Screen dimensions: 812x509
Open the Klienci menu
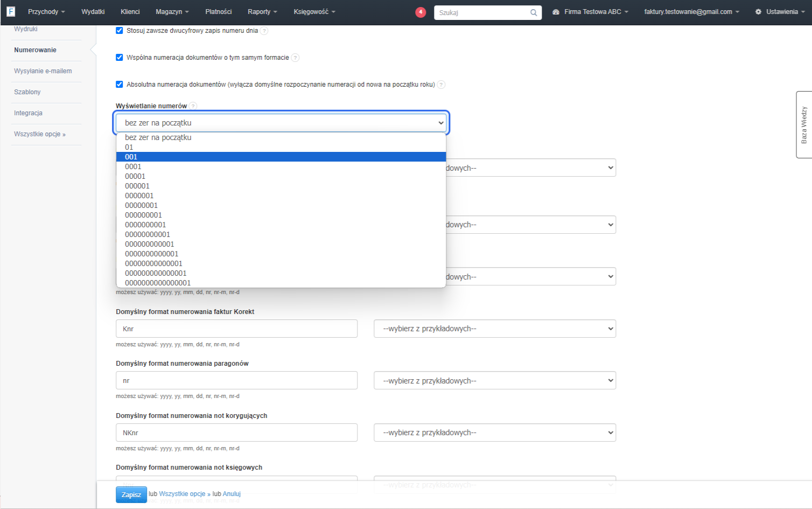point(130,12)
